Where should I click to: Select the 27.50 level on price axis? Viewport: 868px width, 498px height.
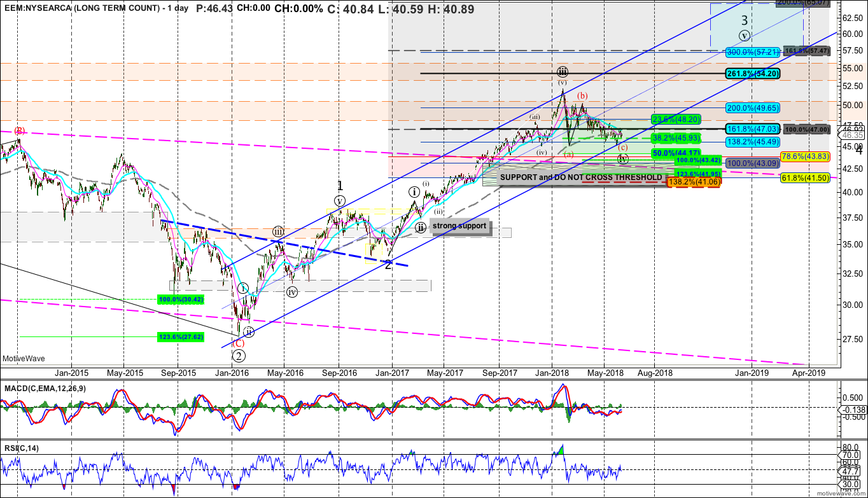coord(851,339)
